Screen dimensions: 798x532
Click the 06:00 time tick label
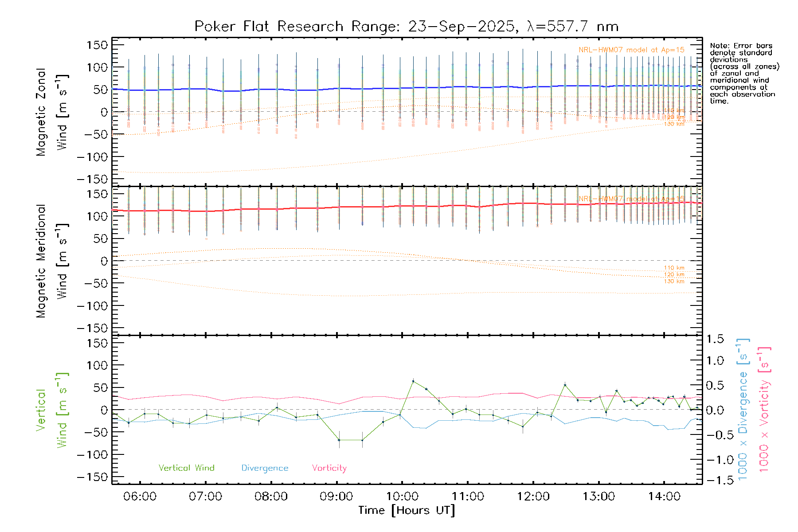pyautogui.click(x=140, y=496)
